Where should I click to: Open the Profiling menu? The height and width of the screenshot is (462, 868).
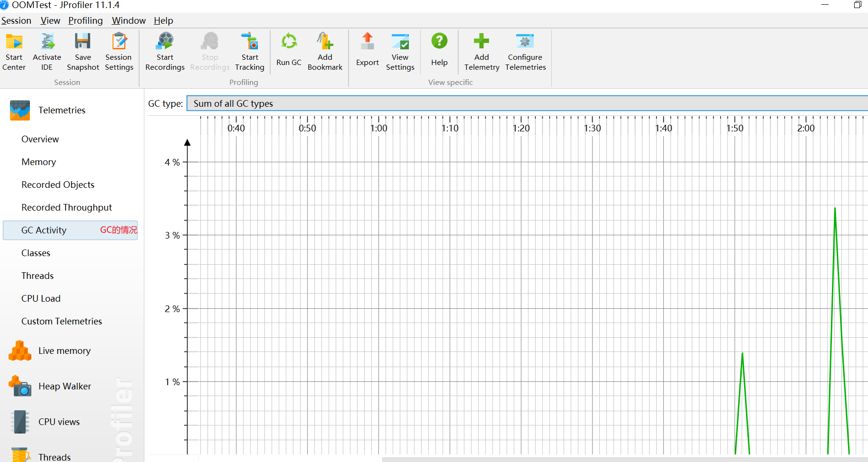tap(85, 20)
